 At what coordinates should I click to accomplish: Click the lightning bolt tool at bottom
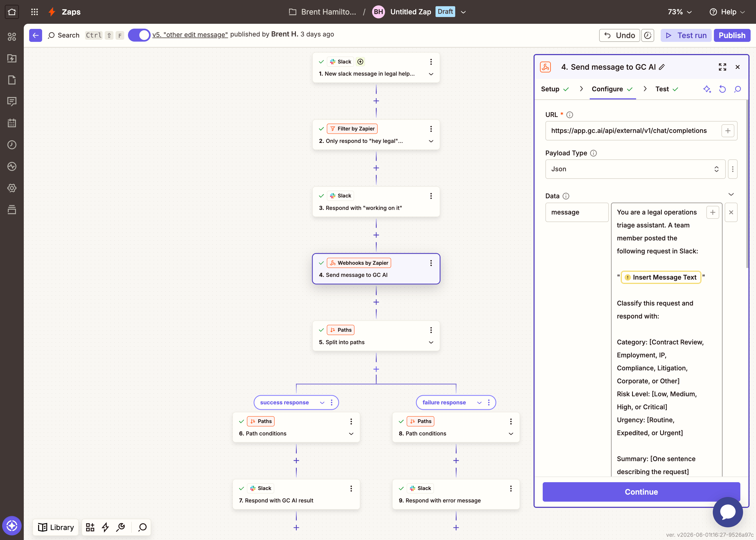coord(105,527)
